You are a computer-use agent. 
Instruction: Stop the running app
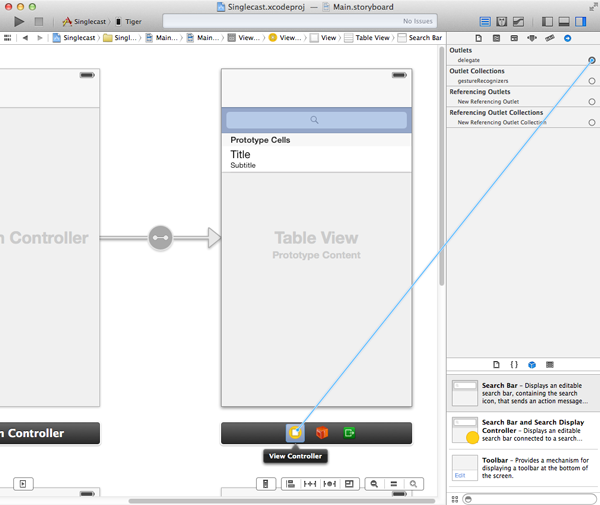(x=39, y=22)
